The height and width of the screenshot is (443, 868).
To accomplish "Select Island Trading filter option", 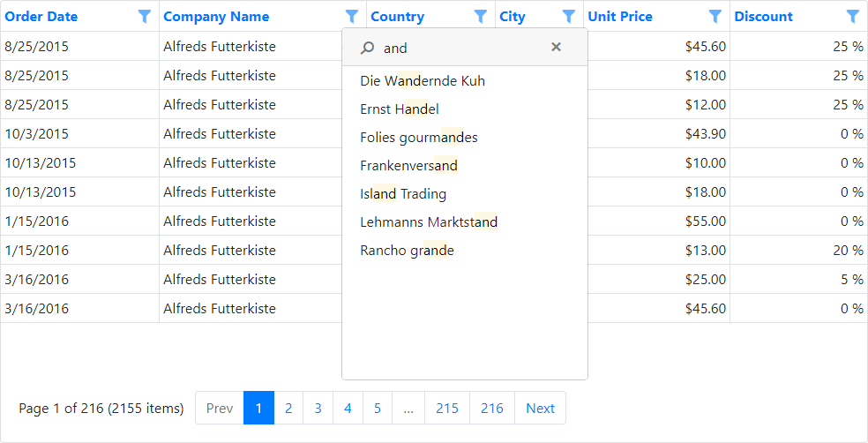I will point(403,194).
